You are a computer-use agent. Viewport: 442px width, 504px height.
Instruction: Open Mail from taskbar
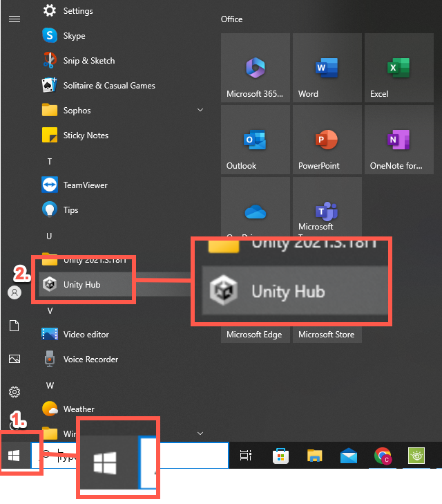pyautogui.click(x=349, y=456)
